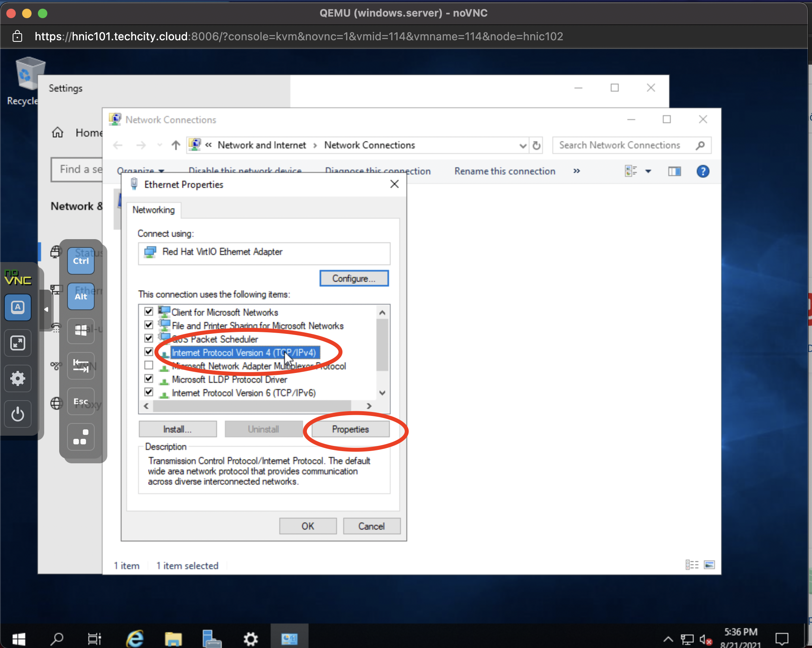Toggle noVNC Ctrl key button
Image resolution: width=812 pixels, height=648 pixels.
click(81, 261)
